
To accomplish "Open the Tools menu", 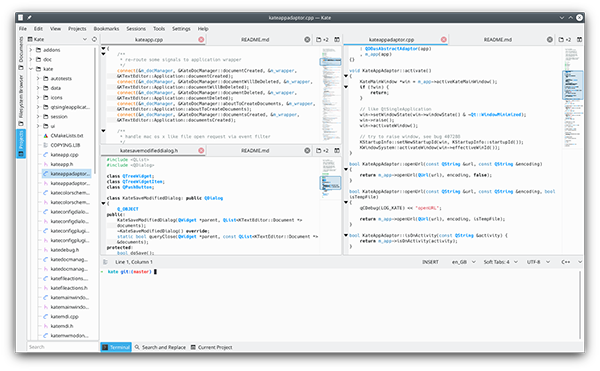I will (159, 29).
